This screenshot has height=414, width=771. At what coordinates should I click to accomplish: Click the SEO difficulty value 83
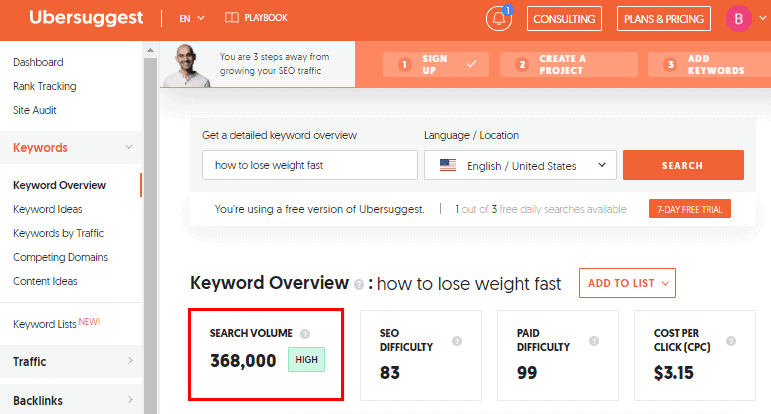coord(389,373)
